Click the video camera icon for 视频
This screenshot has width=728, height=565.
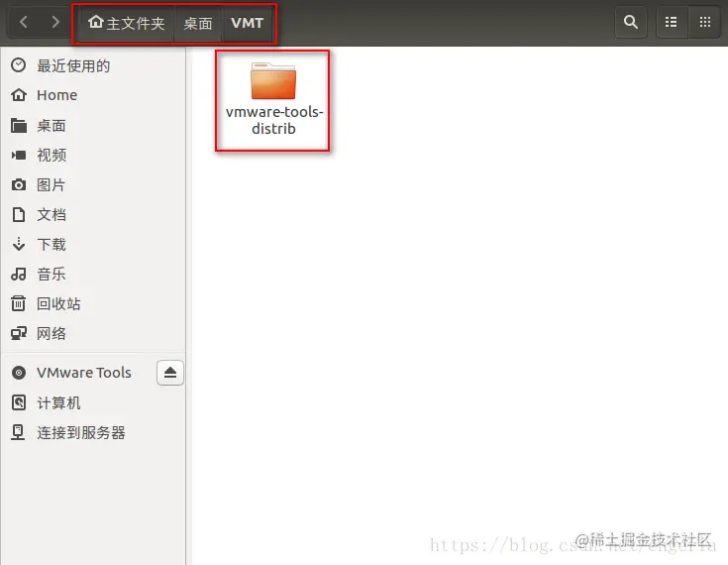19,156
